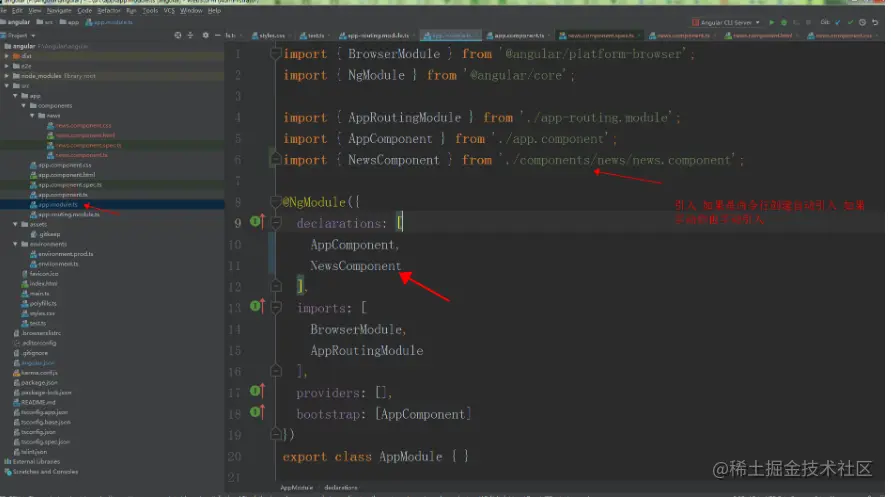Viewport: 891px width, 497px height.
Task: Open Project panel settings gear
Action: 205,35
